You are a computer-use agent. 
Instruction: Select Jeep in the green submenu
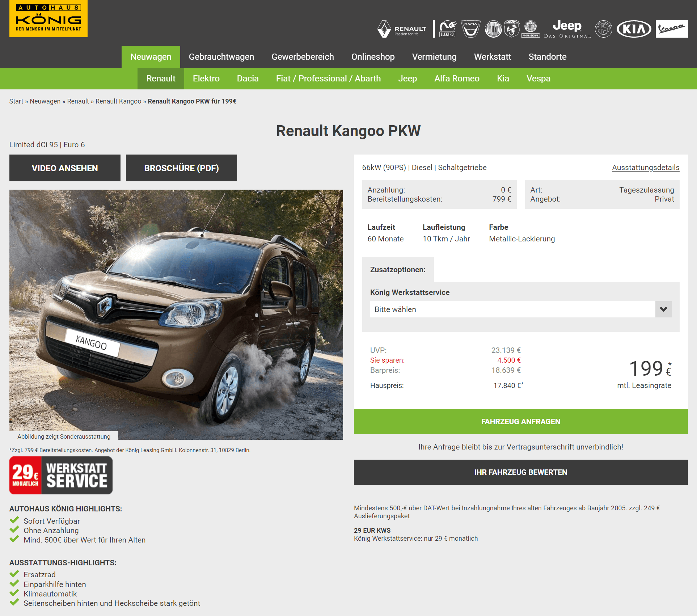407,79
